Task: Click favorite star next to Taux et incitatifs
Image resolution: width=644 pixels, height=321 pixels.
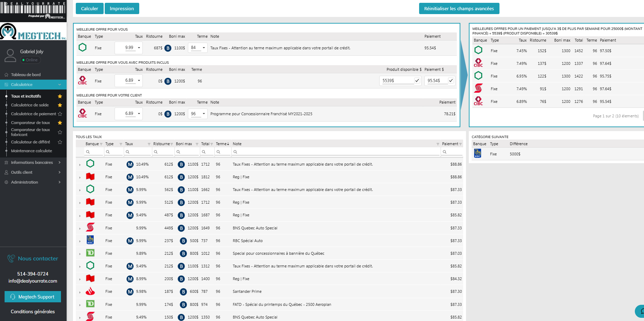Action: pos(60,96)
